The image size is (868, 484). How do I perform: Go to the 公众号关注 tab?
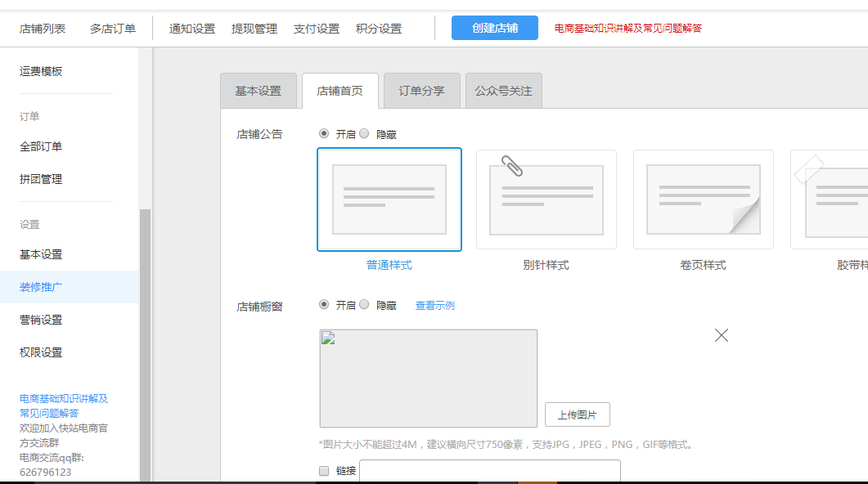point(503,92)
